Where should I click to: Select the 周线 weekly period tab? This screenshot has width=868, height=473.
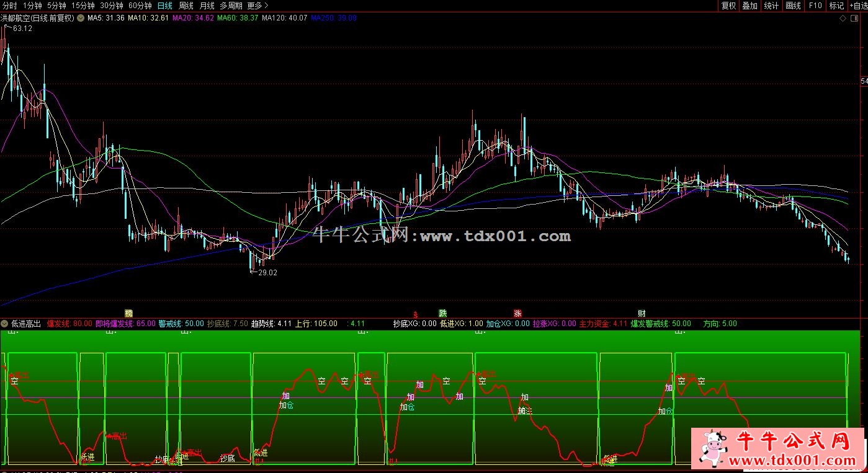coord(186,6)
